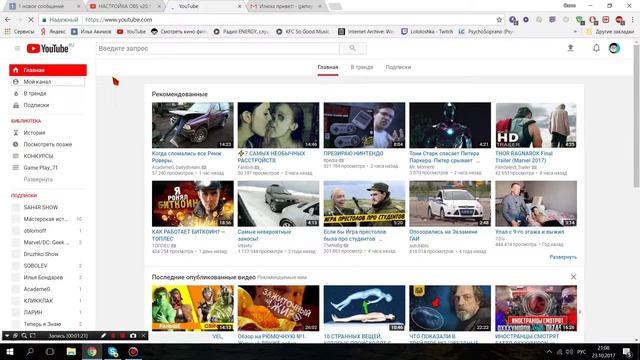Select Мой канал in the sidebar

tap(48, 82)
